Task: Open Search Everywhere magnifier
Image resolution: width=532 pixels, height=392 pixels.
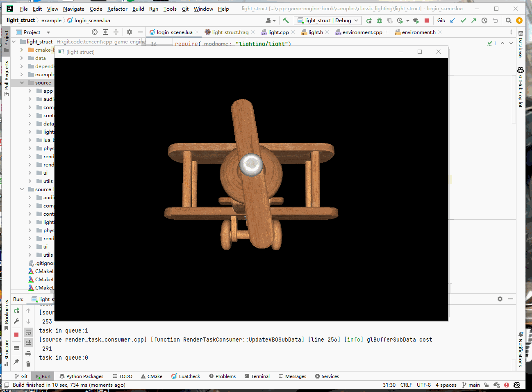Action: (x=509, y=21)
